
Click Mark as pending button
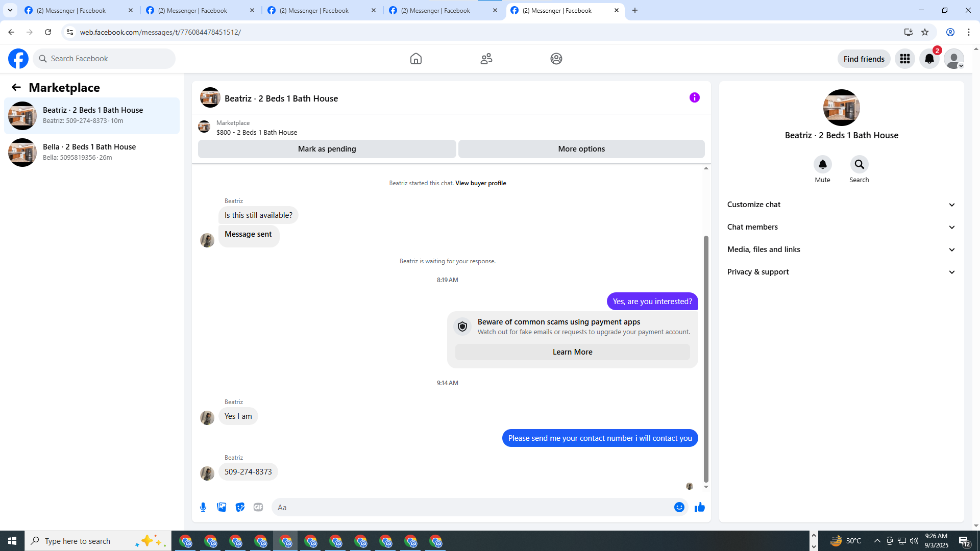(x=327, y=149)
